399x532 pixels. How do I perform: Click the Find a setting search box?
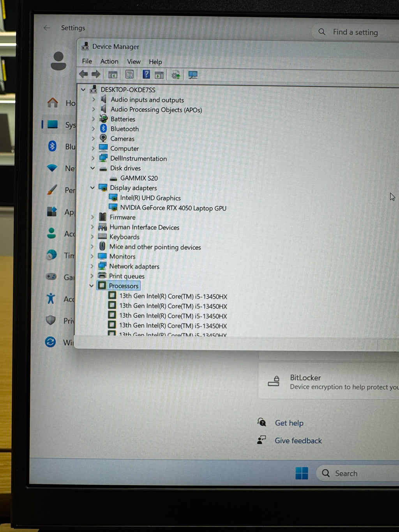click(x=355, y=32)
